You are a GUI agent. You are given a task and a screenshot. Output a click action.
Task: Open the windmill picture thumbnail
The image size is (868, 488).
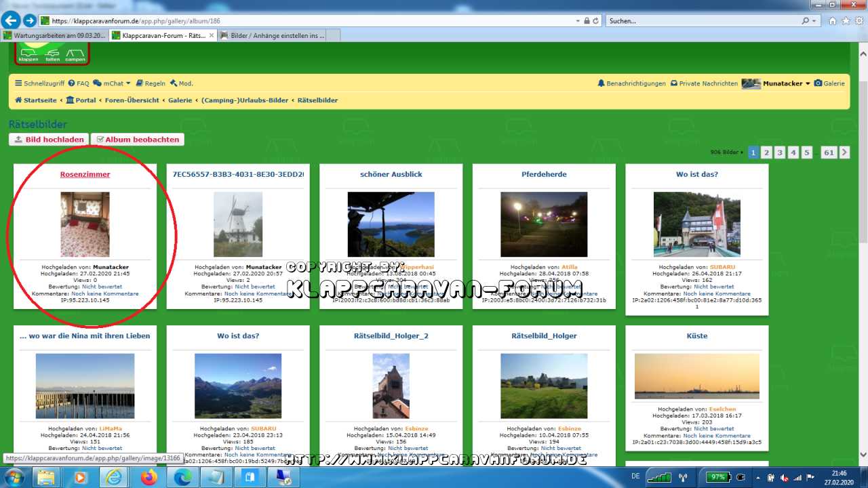pyautogui.click(x=238, y=224)
